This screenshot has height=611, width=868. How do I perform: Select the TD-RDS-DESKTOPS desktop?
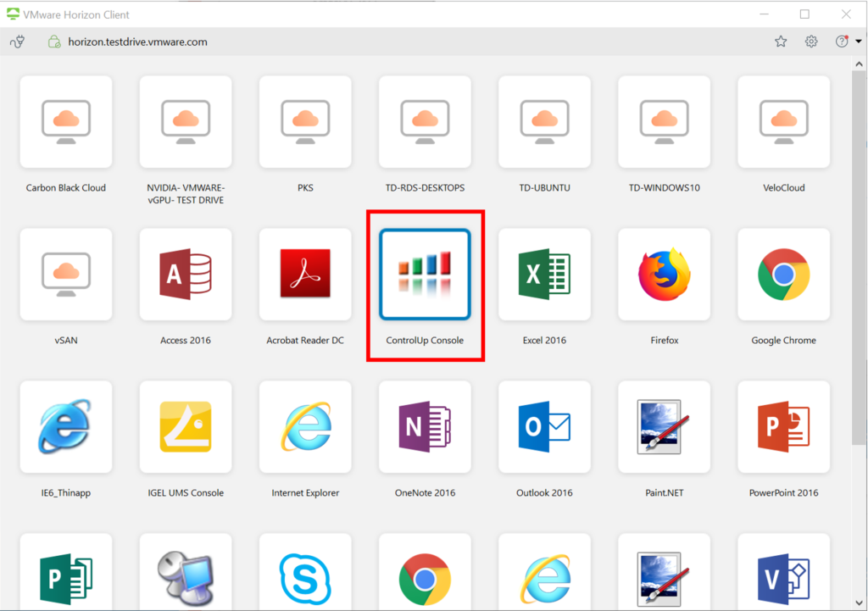pyautogui.click(x=425, y=122)
